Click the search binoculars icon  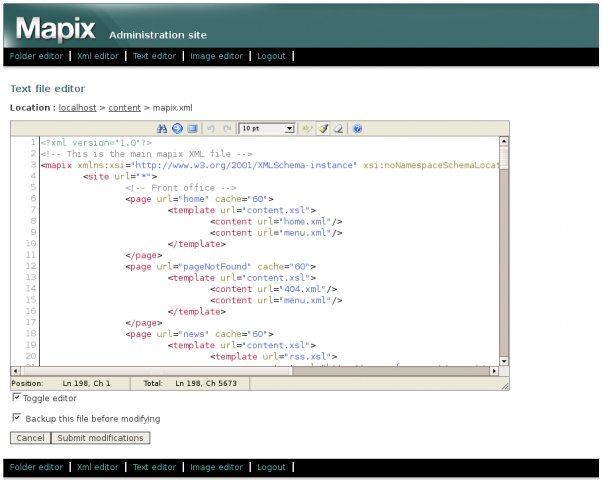(x=164, y=129)
